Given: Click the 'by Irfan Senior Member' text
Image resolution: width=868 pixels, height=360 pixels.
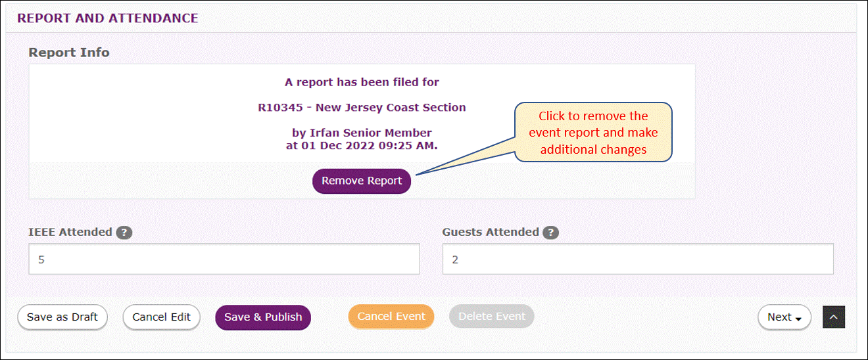Looking at the screenshot, I should click(x=362, y=133).
